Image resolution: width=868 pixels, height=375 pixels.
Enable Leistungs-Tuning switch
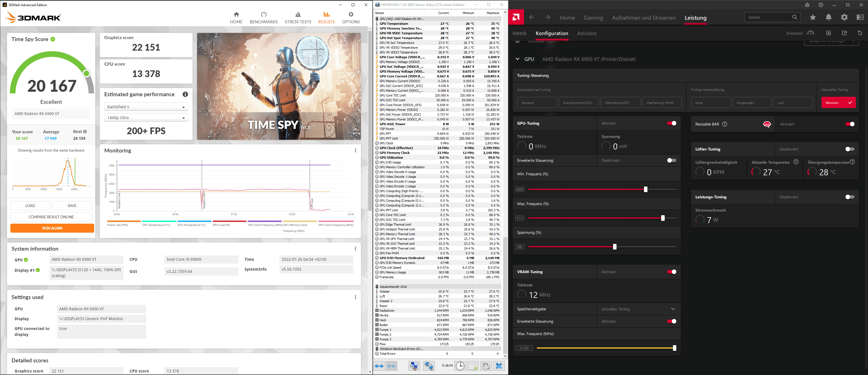pyautogui.click(x=850, y=197)
